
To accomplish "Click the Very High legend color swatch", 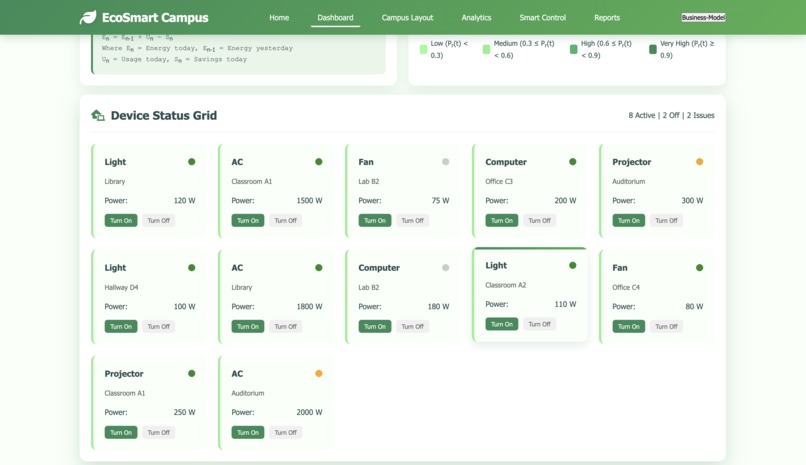I will point(653,49).
